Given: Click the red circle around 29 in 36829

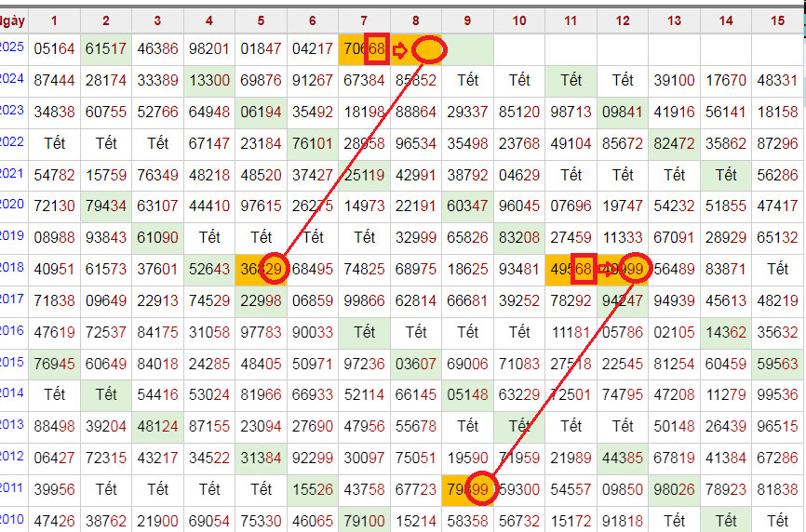Looking at the screenshot, I should point(274,270).
